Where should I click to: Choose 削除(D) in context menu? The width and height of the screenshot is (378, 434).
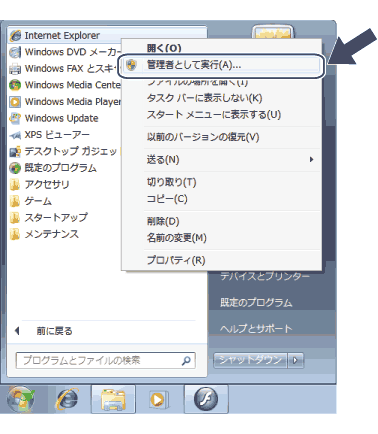[163, 221]
